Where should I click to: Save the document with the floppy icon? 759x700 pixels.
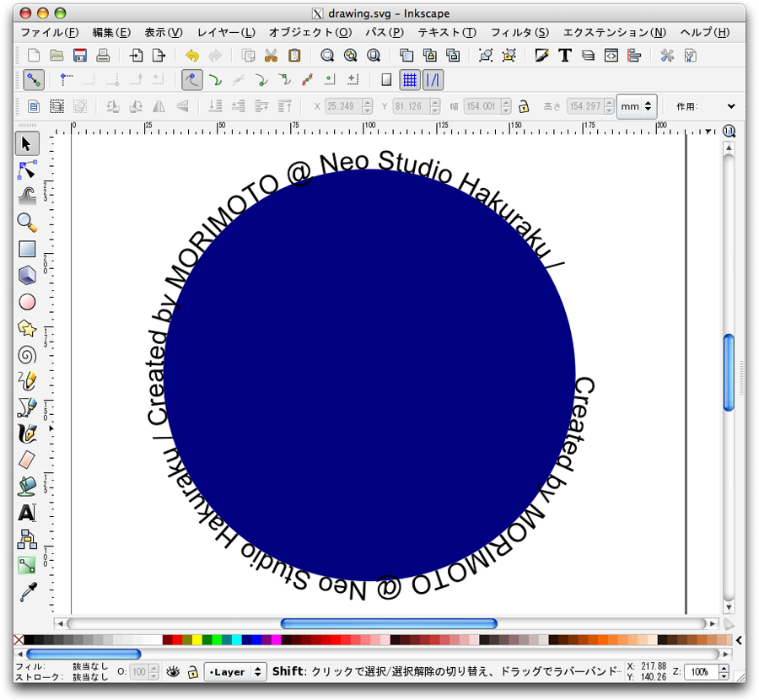pos(80,55)
